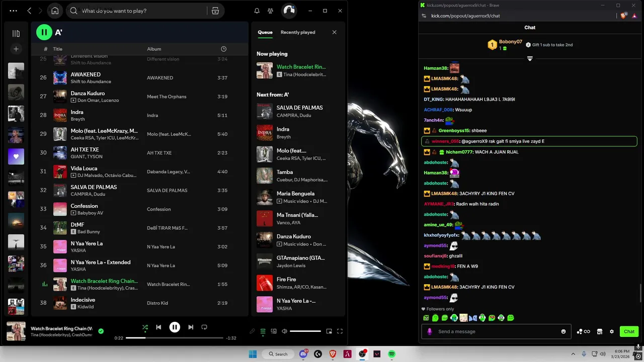The image size is (644, 362).
Task: Open Kick channel points infinity icon
Action: pos(584,331)
